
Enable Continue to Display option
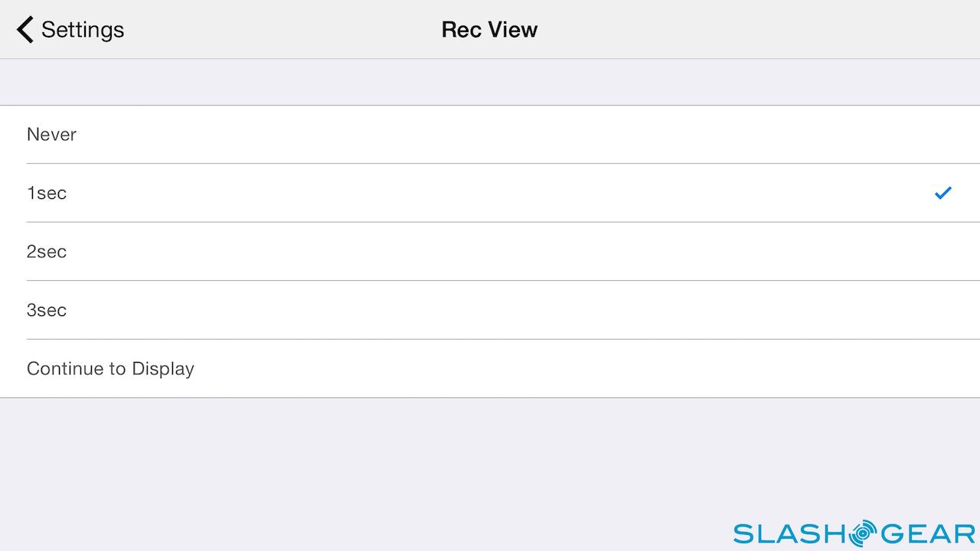pyautogui.click(x=490, y=369)
